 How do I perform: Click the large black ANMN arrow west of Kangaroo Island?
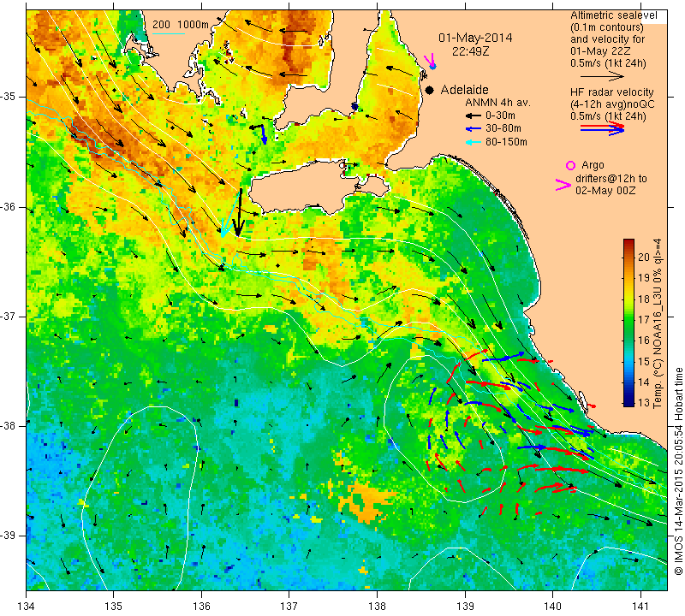pyautogui.click(x=239, y=213)
